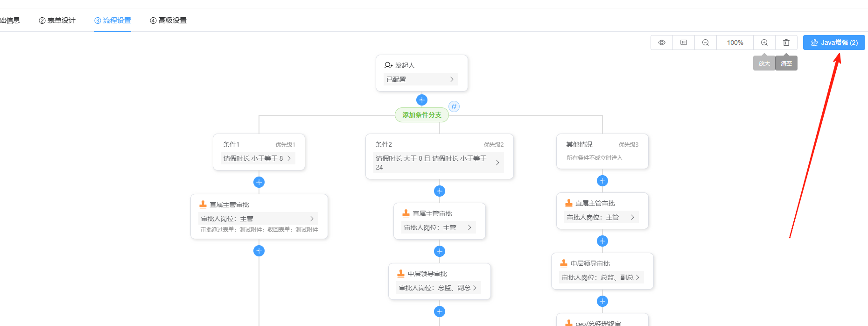Click the plus button directly below 其他情况 card

point(602,181)
